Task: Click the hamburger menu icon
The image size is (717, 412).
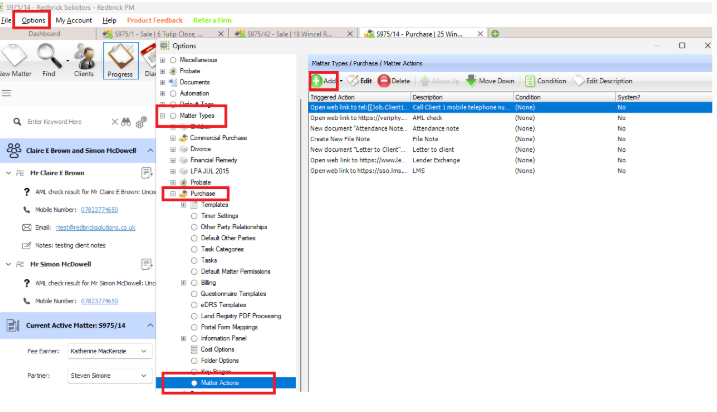Action: [6, 93]
